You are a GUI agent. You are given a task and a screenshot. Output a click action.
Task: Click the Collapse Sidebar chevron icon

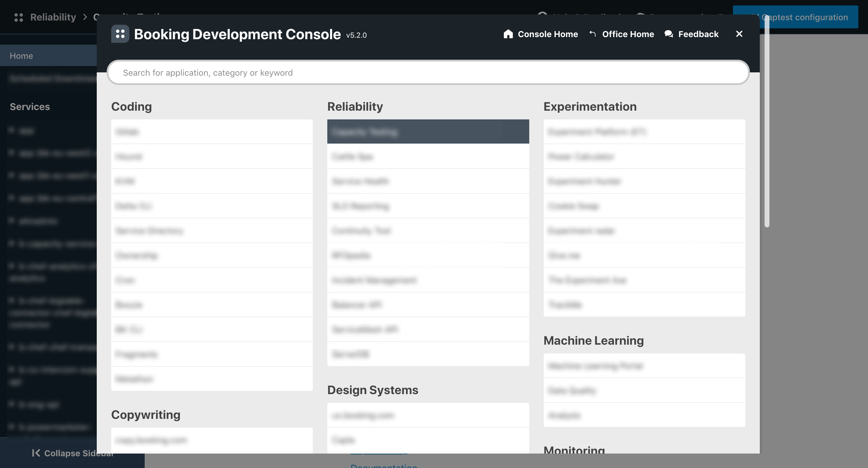click(36, 453)
